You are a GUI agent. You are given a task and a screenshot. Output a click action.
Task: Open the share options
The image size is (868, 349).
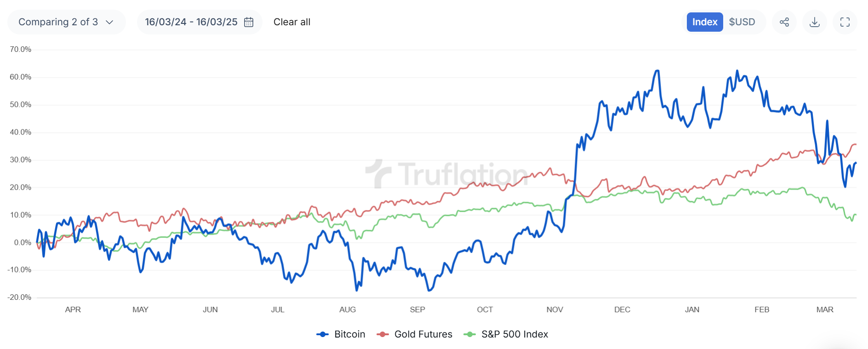click(x=784, y=22)
